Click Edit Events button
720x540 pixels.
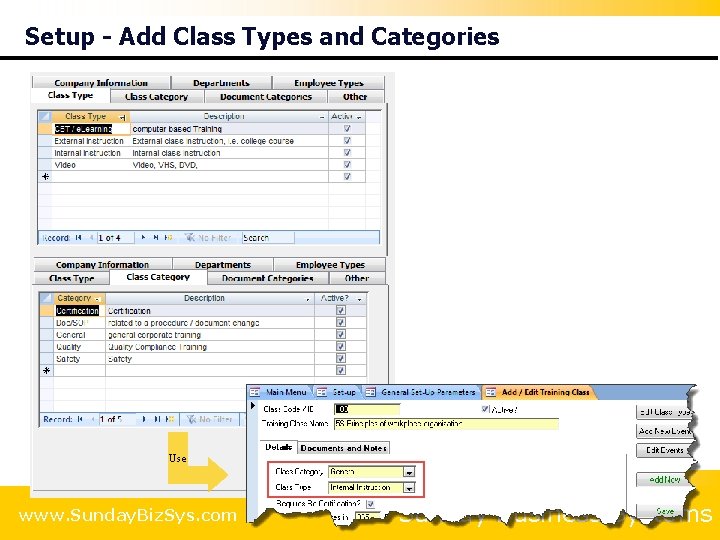pos(664,450)
